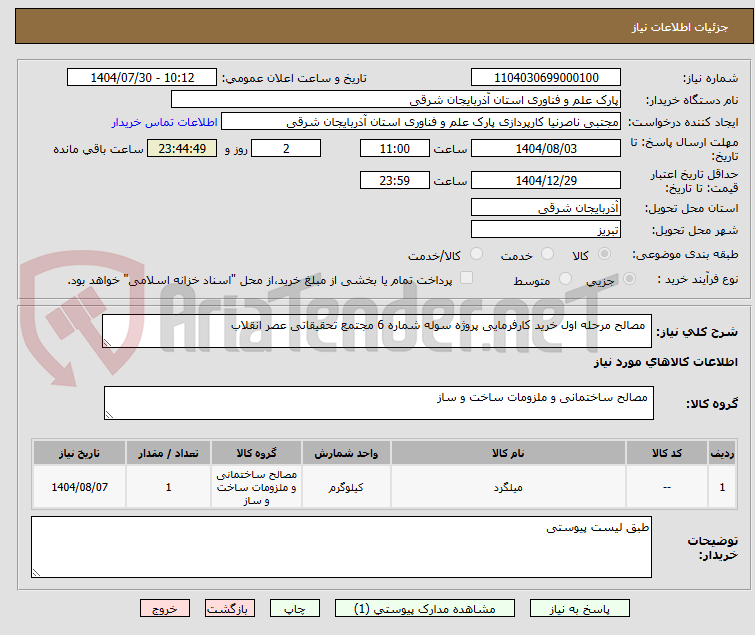Select the کالا/خدمت radio button
The width and height of the screenshot is (755, 635).
click(476, 254)
